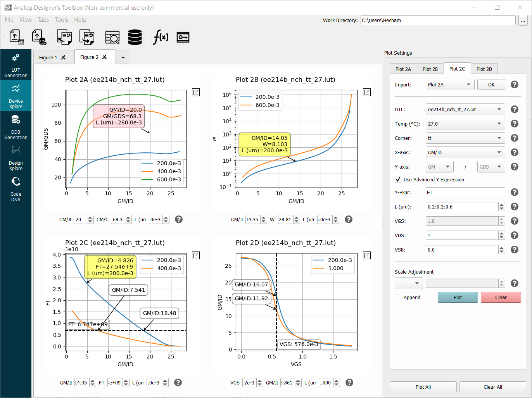
Task: Open the Import plot dropdown
Action: pos(450,84)
